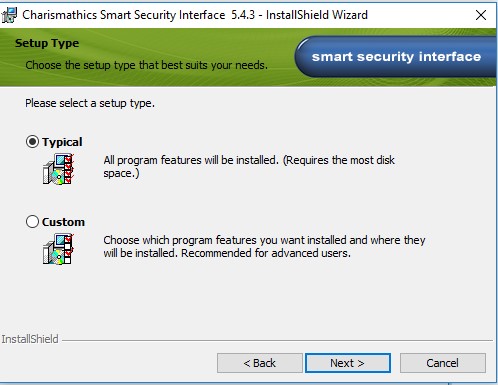Viewport: 498px width, 385px height.
Task: Click 'Recommended for advanced users' text
Action: tap(266, 253)
